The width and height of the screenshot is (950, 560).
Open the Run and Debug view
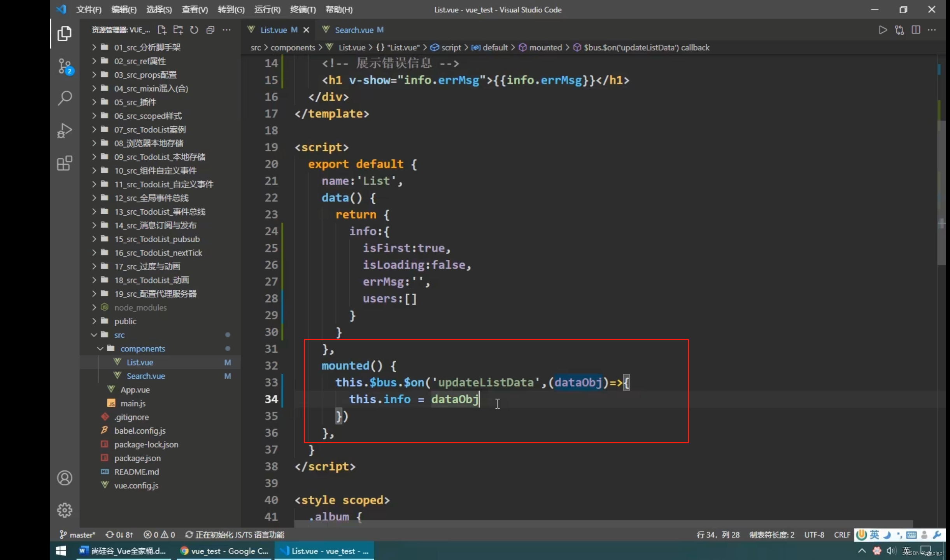coord(65,131)
